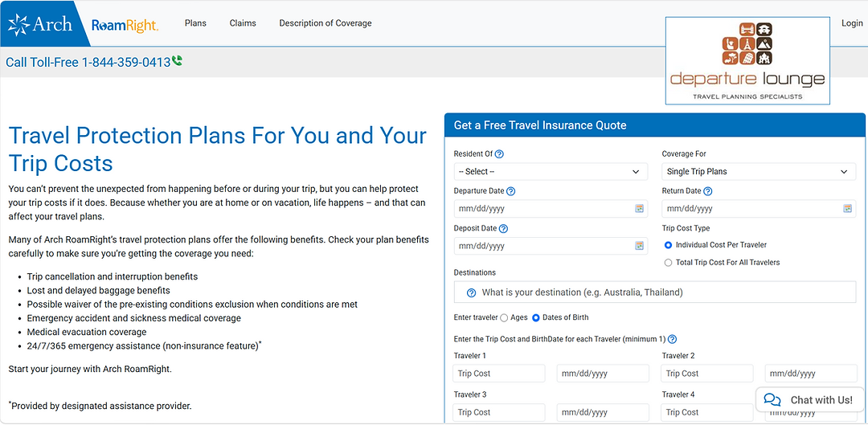This screenshot has width=868, height=425.
Task: Click 'Trip cancellation and interruption benefits' bullet
Action: point(113,276)
